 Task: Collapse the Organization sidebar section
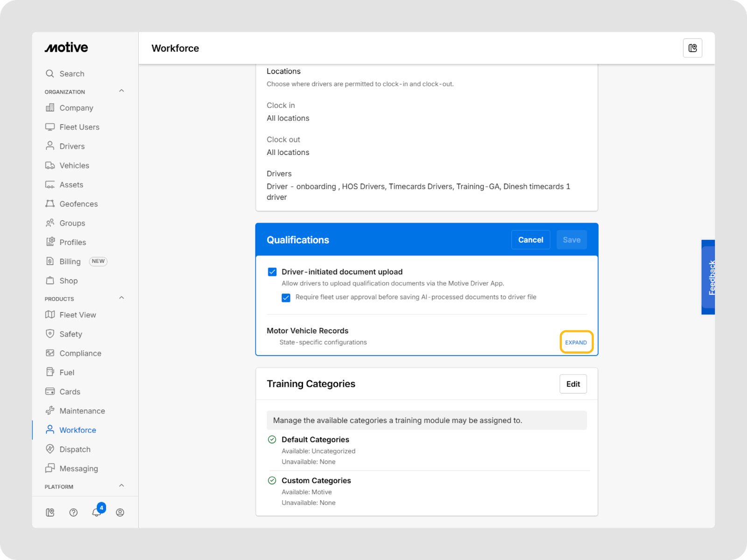pos(121,91)
